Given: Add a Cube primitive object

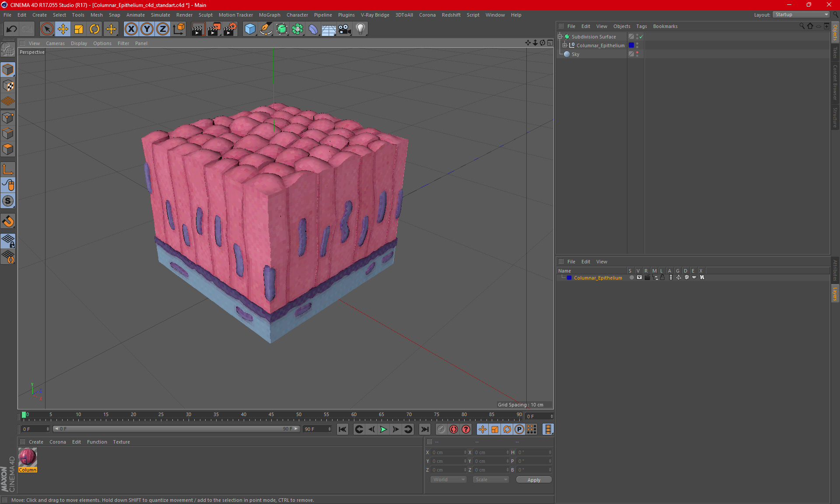Looking at the screenshot, I should pos(250,29).
